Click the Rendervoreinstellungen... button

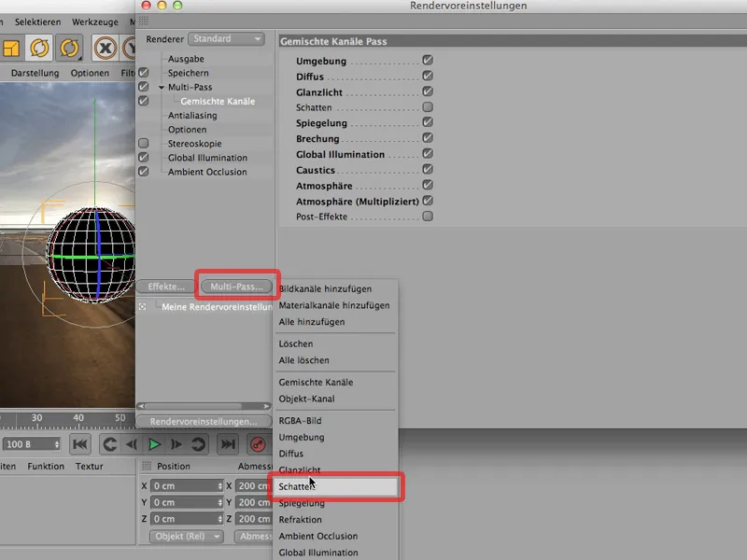204,422
